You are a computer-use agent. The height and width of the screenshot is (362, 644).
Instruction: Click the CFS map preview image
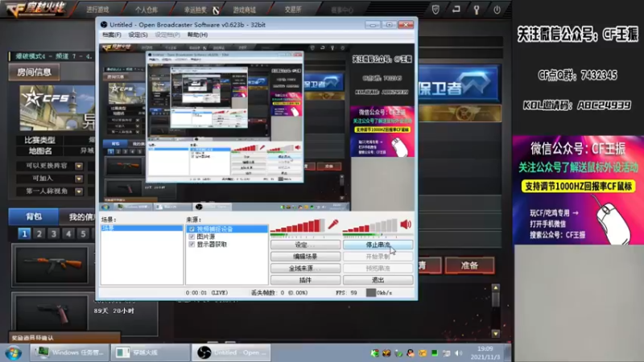57,108
